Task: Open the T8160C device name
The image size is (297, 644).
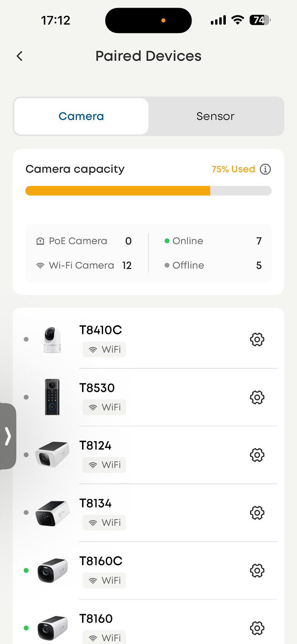Action: click(x=101, y=561)
